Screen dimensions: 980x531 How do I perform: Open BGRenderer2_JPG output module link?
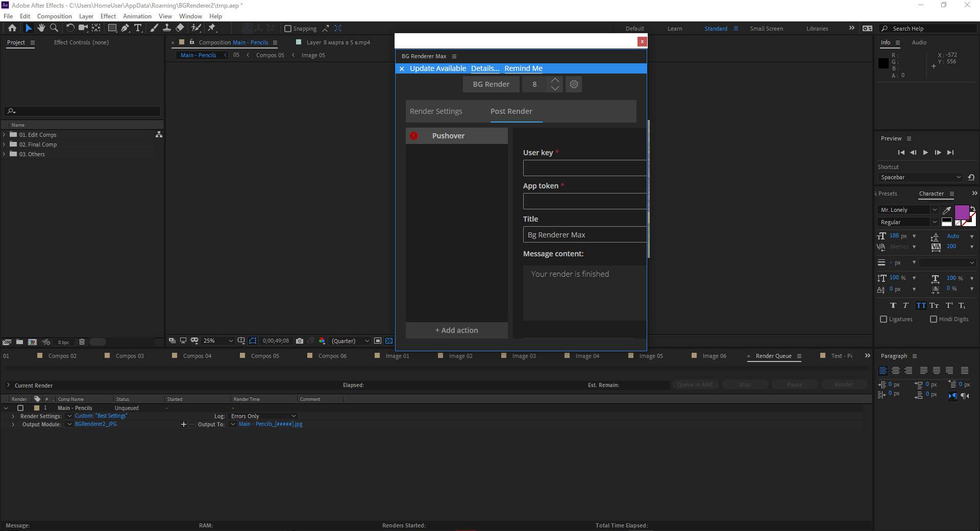tap(96, 424)
